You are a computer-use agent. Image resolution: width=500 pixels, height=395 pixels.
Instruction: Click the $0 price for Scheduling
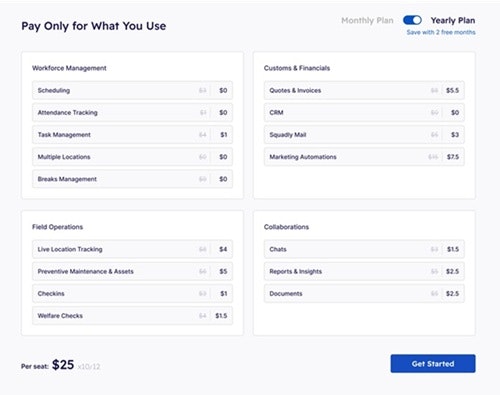coord(223,90)
